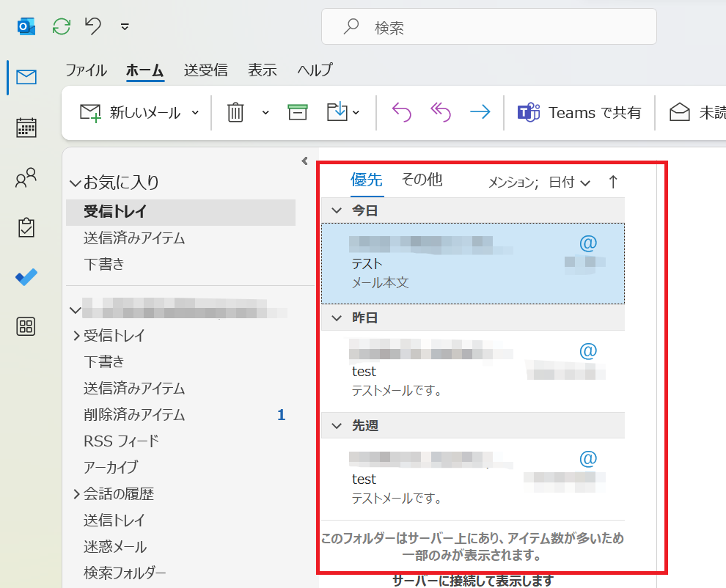Open the Tasks clipboard icon
The image size is (726, 588).
point(26,227)
